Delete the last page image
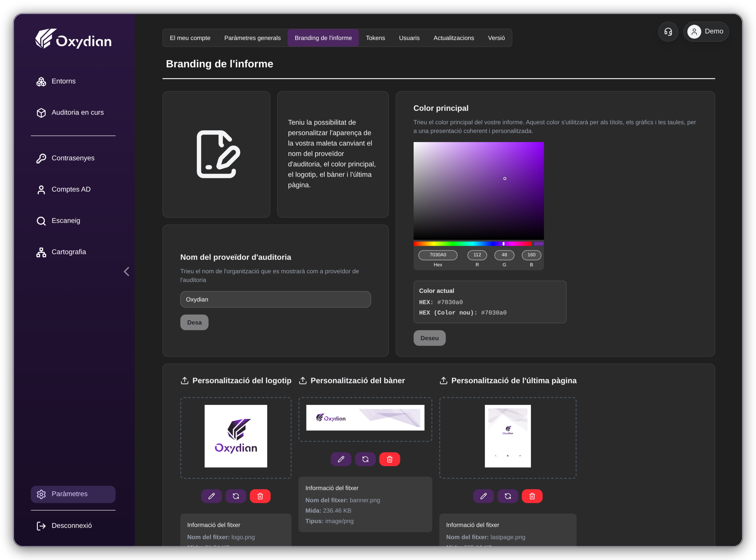 [532, 496]
